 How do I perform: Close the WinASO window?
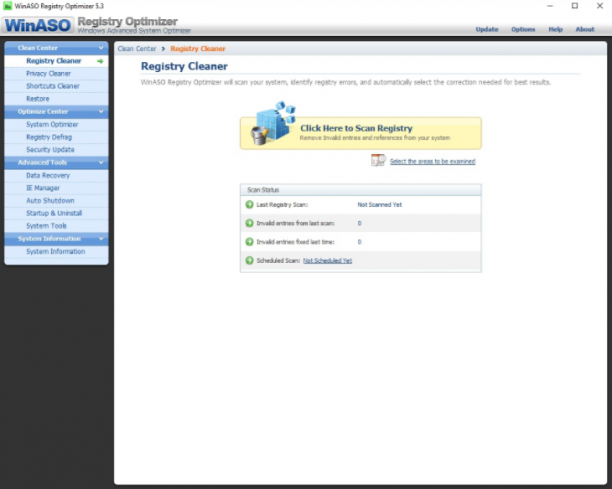tap(600, 6)
